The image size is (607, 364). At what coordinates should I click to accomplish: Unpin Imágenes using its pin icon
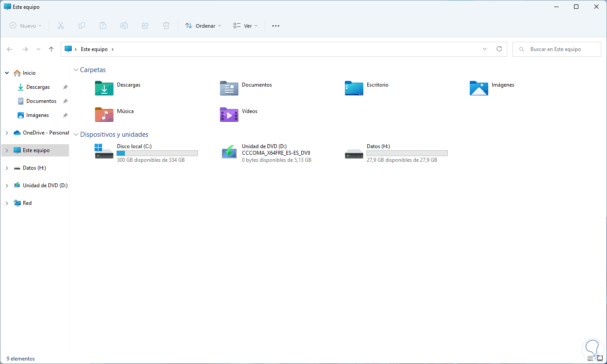pos(66,115)
